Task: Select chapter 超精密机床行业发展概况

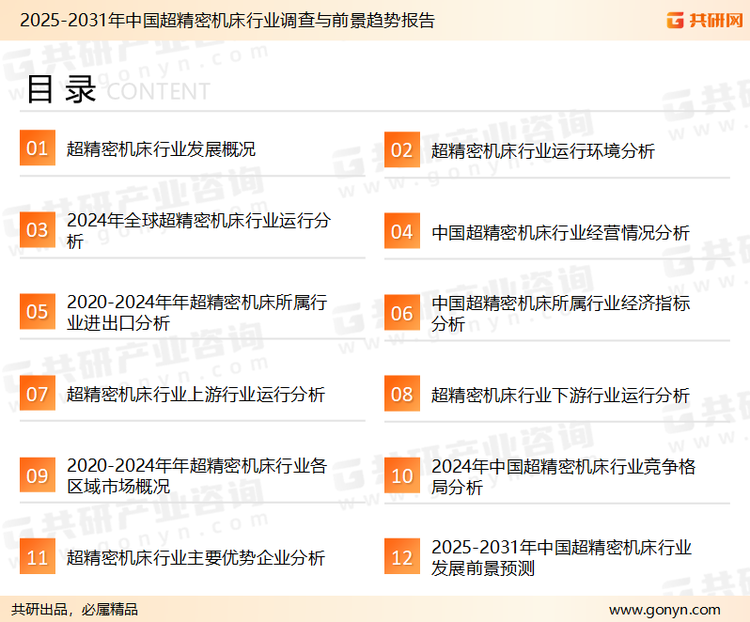Action: pyautogui.click(x=161, y=149)
